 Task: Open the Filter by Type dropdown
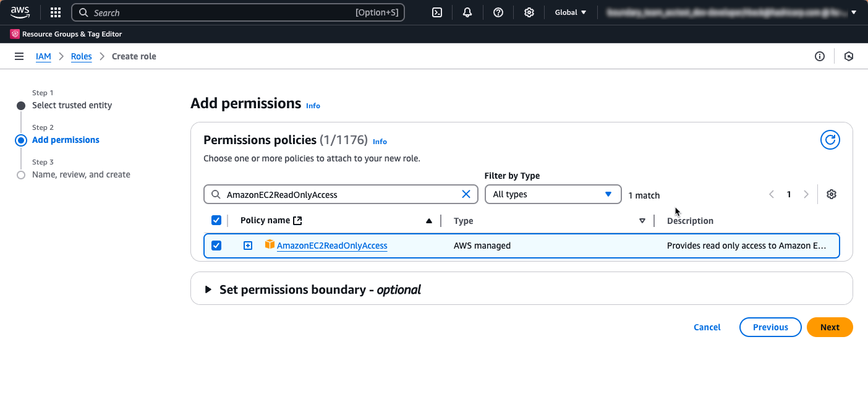pos(553,194)
